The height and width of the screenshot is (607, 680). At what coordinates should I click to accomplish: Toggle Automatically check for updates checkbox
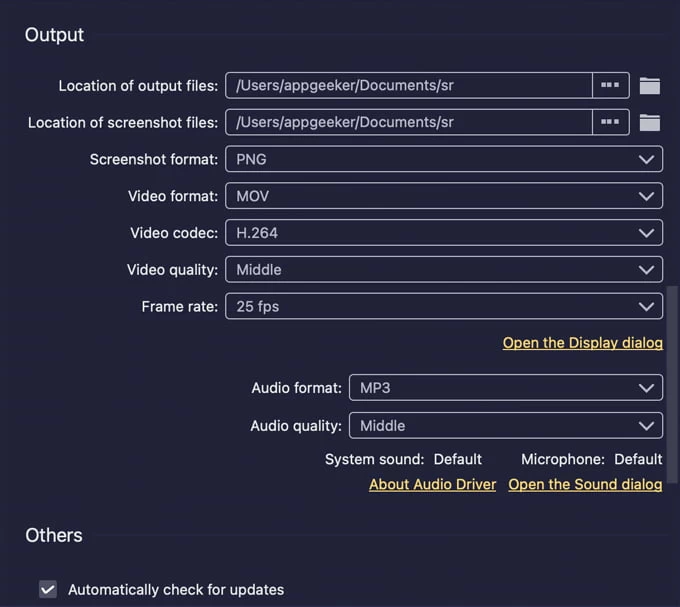click(48, 589)
